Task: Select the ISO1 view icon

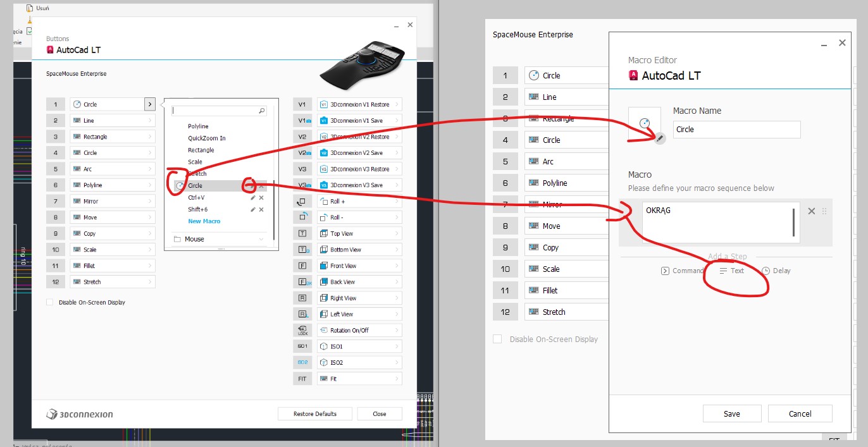Action: click(302, 346)
